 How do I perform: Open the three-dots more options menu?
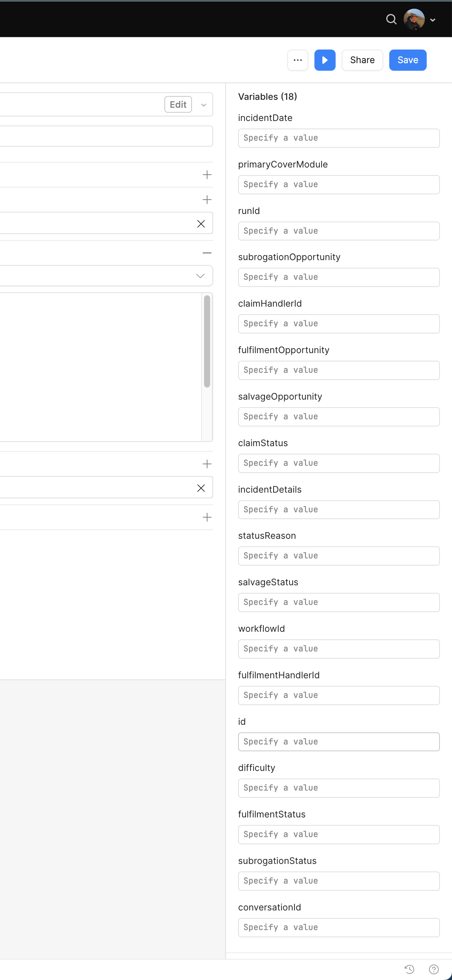pos(298,60)
